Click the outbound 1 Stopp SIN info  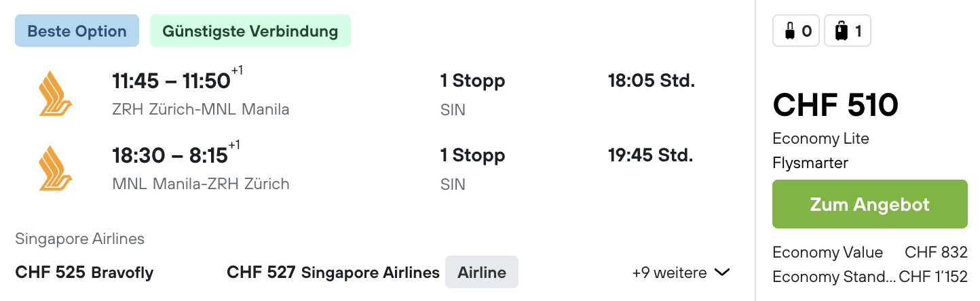point(472,95)
